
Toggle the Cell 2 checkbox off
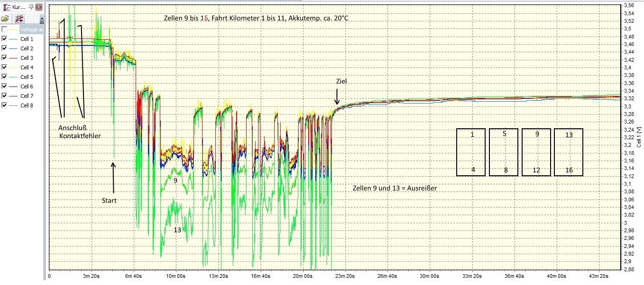(4, 48)
